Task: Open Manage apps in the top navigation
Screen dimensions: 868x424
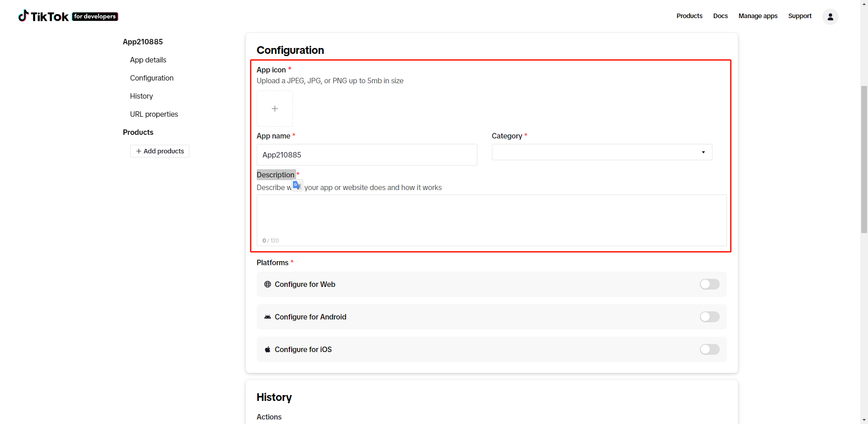Action: (x=758, y=16)
